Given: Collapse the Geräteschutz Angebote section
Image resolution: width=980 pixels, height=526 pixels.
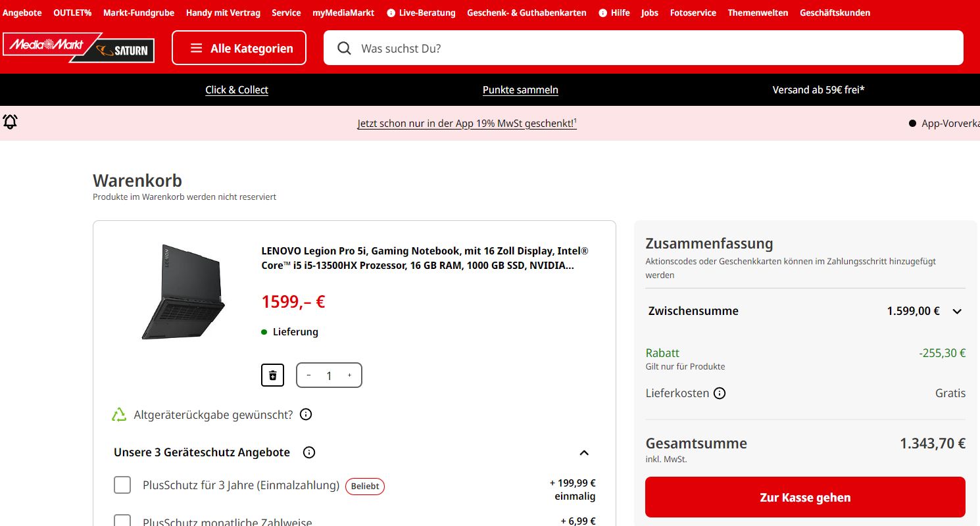Looking at the screenshot, I should [584, 452].
